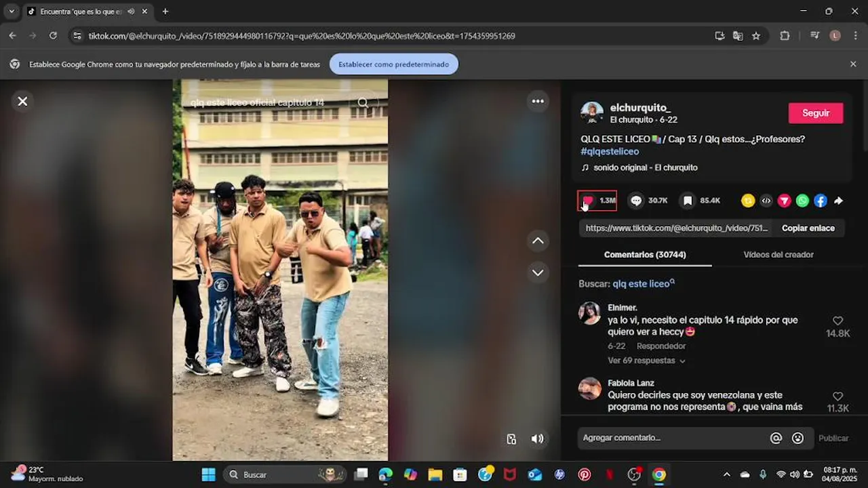Open Chrome profile avatar L
868x488 pixels.
tap(835, 36)
